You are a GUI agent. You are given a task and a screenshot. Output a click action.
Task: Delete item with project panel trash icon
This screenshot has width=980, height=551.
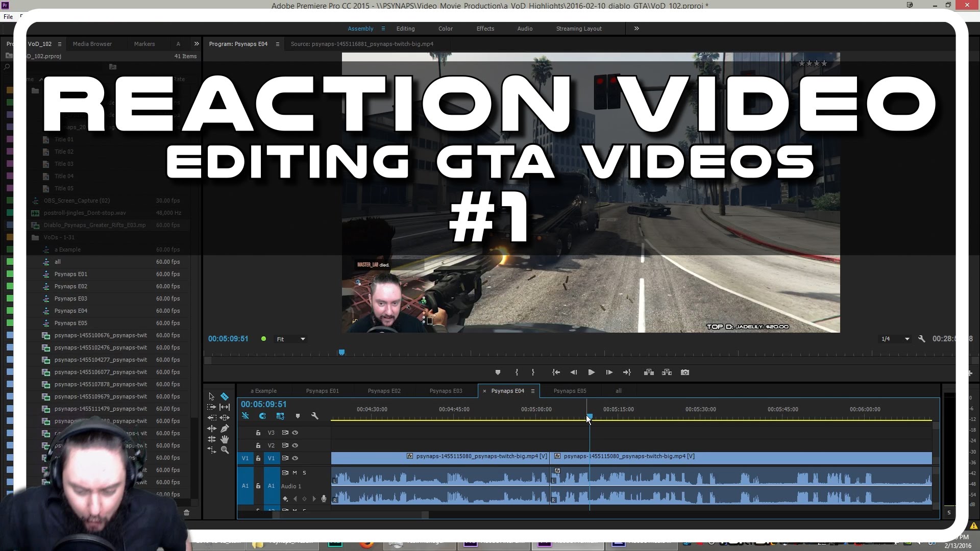tap(187, 513)
